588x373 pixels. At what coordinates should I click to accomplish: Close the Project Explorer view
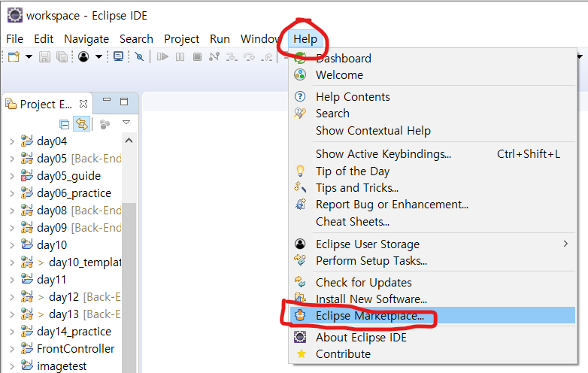(x=83, y=104)
